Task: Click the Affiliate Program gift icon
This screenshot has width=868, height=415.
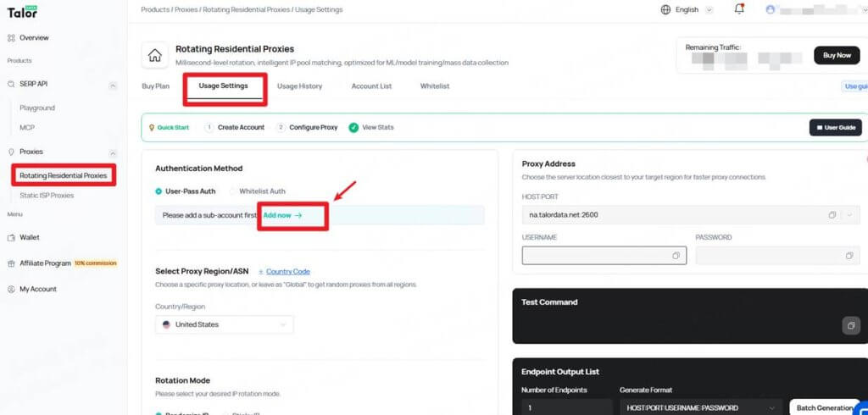Action: pyautogui.click(x=11, y=263)
